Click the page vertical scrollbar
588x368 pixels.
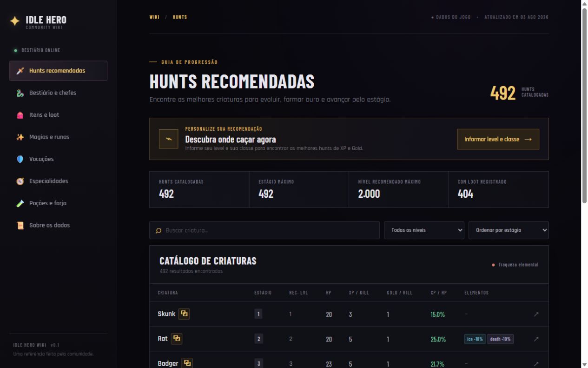click(x=584, y=106)
